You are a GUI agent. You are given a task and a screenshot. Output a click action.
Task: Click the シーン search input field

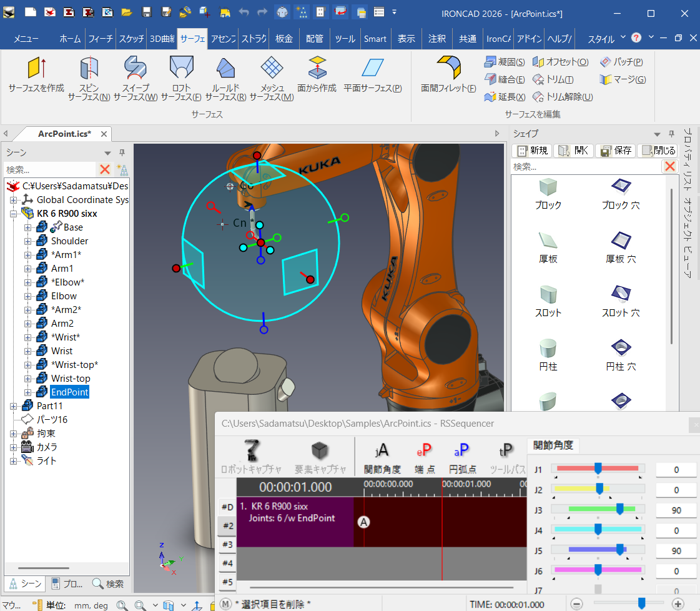pos(49,169)
